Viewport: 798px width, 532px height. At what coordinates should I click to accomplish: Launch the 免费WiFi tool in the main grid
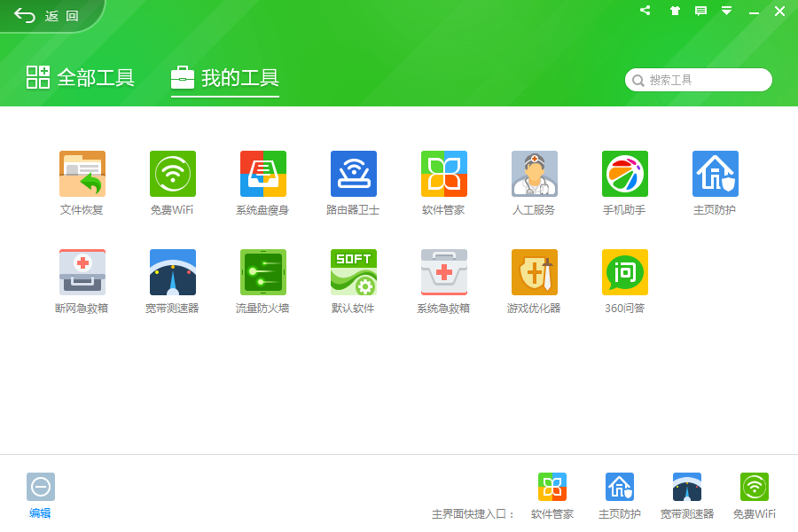pyautogui.click(x=173, y=174)
